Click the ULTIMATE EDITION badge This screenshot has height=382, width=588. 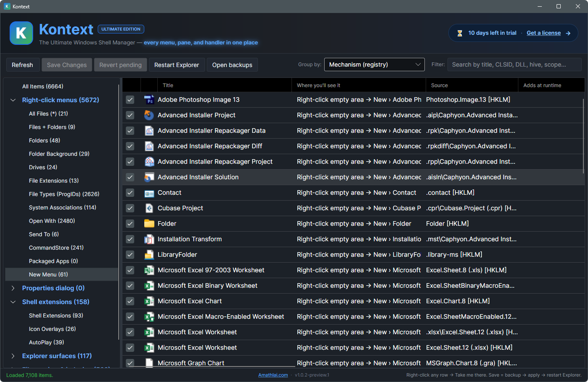[x=121, y=29]
